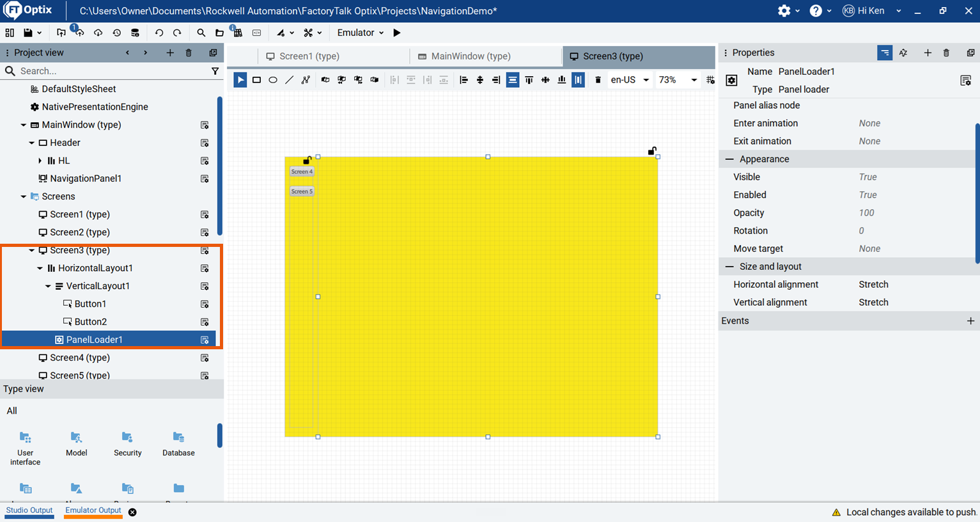Open the 73% zoom level dropdown

(x=678, y=80)
